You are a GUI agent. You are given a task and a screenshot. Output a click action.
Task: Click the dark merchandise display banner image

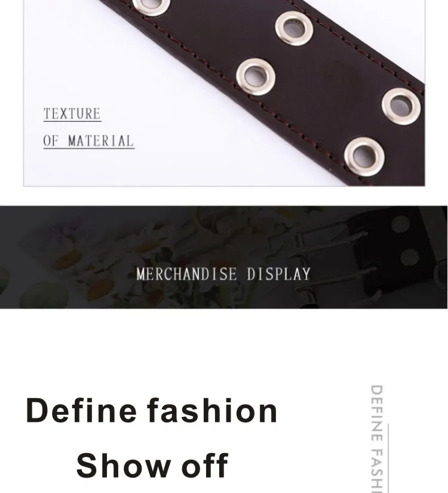(x=223, y=257)
